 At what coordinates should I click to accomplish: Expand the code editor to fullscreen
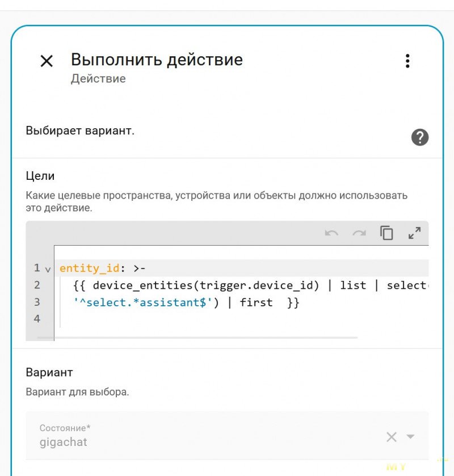[x=414, y=233]
